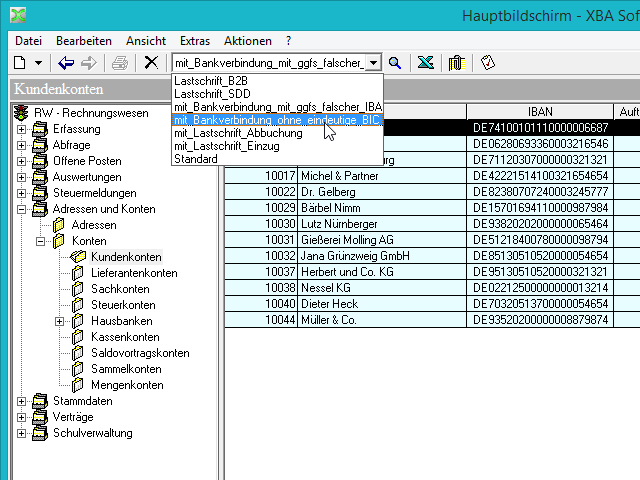Click the Print toolbar icon

pyautogui.click(x=120, y=63)
